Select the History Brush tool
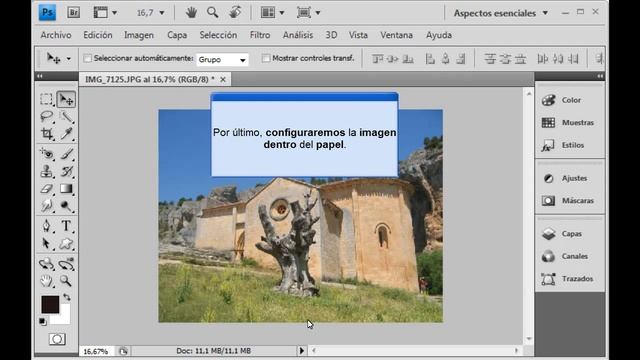This screenshot has height=360, width=640. [x=66, y=171]
